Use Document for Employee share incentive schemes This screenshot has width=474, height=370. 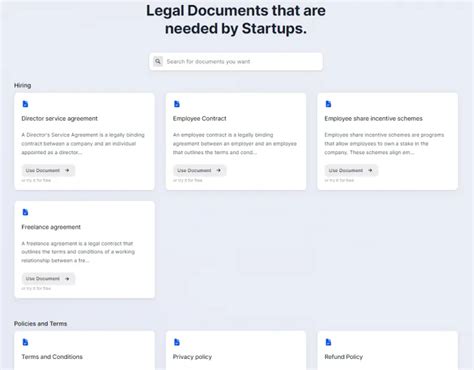click(x=351, y=170)
